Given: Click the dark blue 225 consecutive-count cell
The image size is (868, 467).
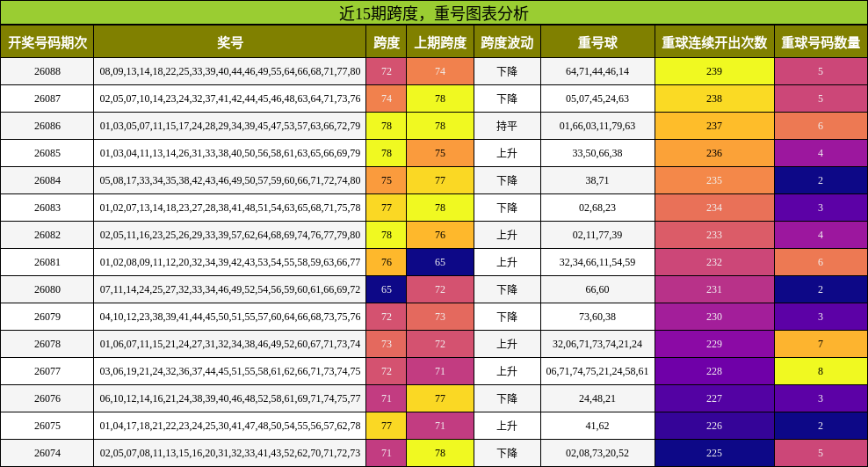Looking at the screenshot, I should click(714, 453).
